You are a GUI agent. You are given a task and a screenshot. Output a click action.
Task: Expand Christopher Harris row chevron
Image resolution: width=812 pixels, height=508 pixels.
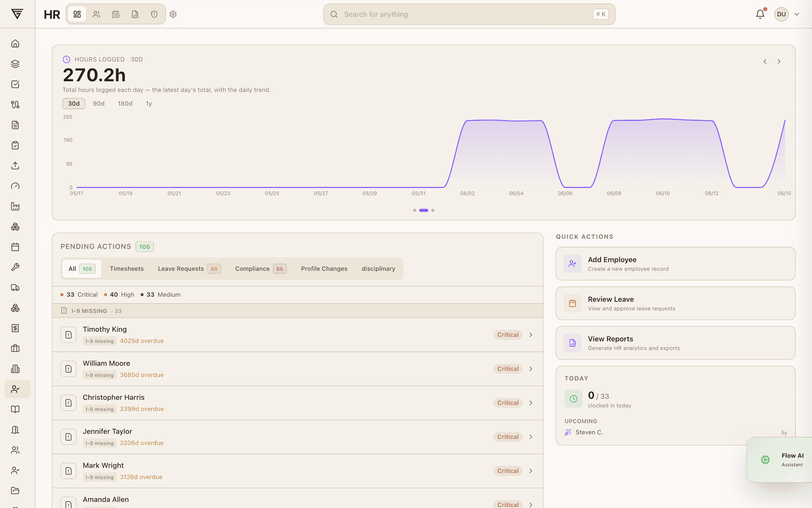(x=531, y=403)
